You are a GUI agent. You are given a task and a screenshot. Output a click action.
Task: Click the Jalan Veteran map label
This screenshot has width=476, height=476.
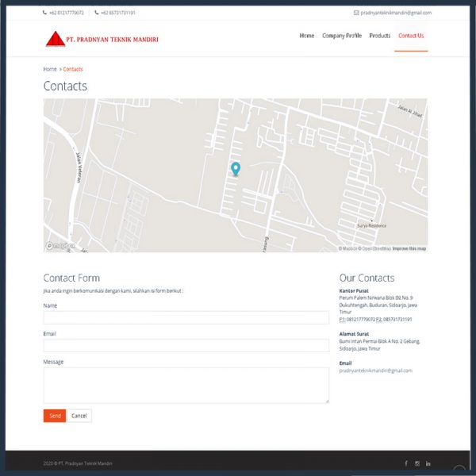79,167
